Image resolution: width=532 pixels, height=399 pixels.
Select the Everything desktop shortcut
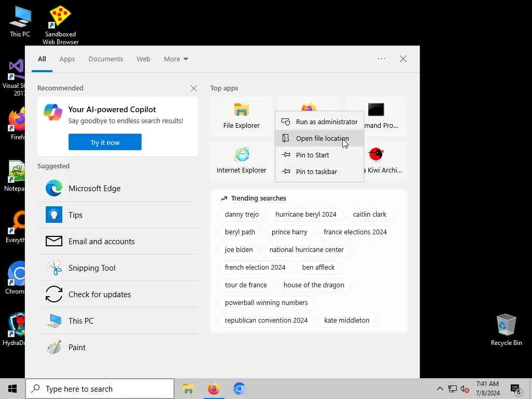click(x=15, y=227)
